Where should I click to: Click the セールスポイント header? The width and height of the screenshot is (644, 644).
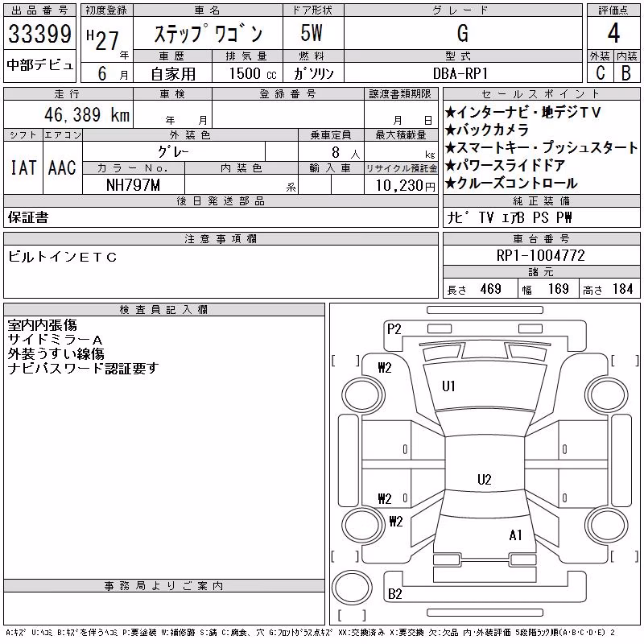[541, 94]
